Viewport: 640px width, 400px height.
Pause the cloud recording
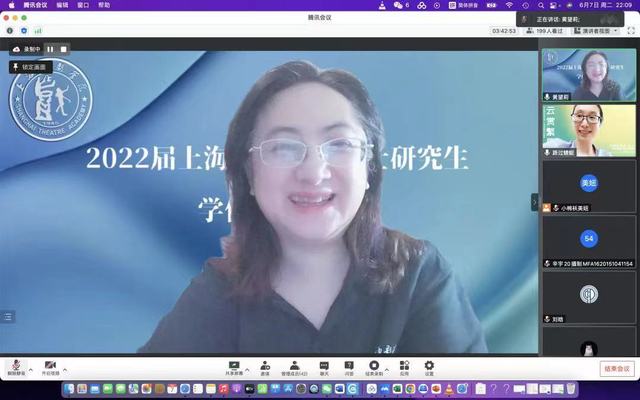(x=50, y=49)
